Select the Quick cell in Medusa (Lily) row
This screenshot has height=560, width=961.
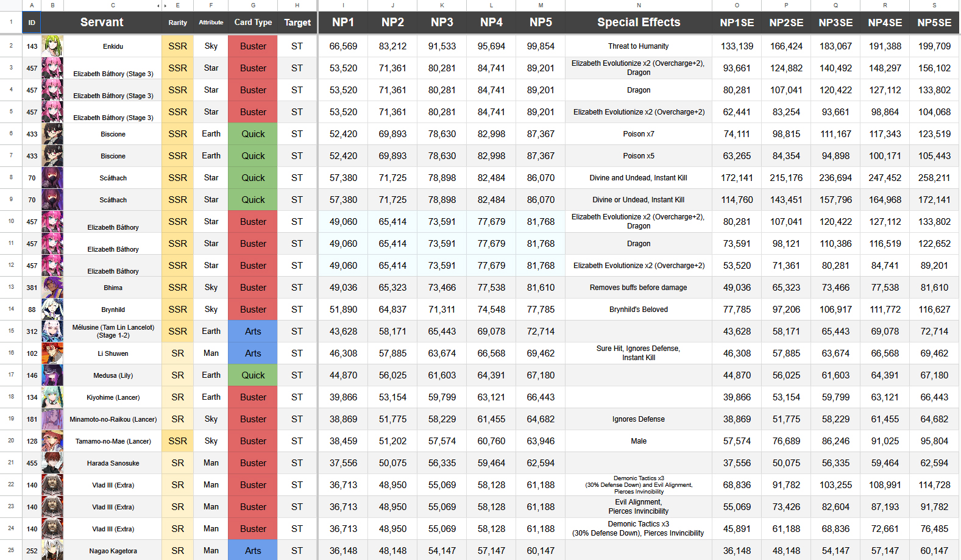[x=253, y=375]
